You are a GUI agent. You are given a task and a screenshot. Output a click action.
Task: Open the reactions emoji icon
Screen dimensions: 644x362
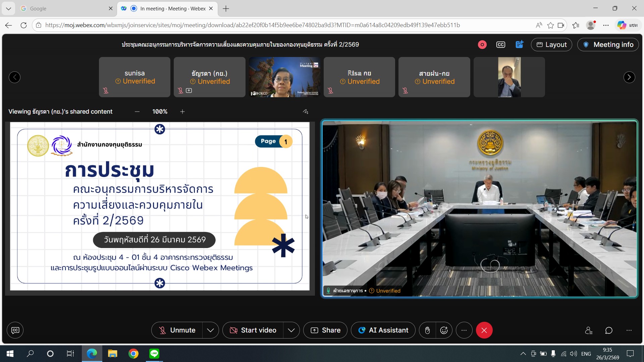tap(444, 330)
